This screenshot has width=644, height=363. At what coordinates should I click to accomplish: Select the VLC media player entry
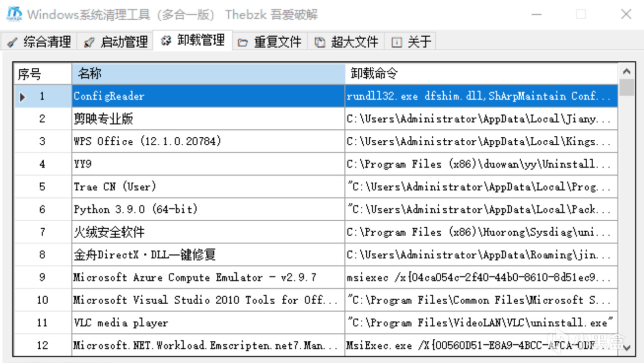coord(208,322)
